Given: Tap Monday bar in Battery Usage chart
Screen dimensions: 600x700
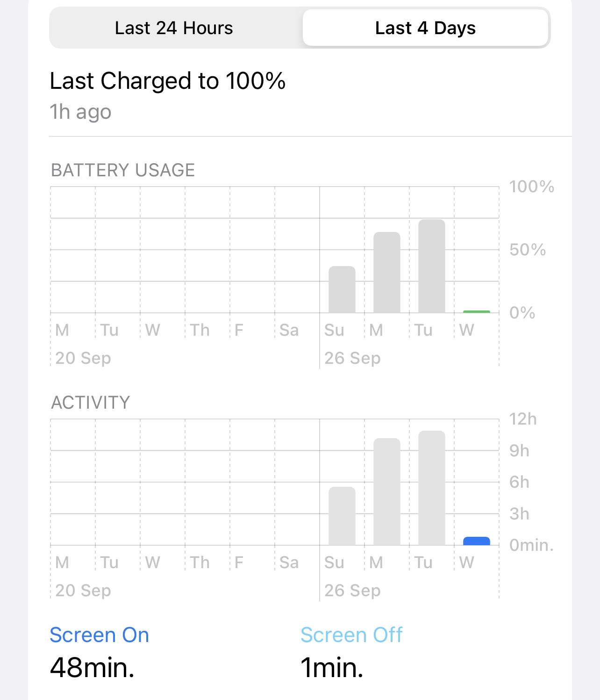Looking at the screenshot, I should tap(387, 272).
